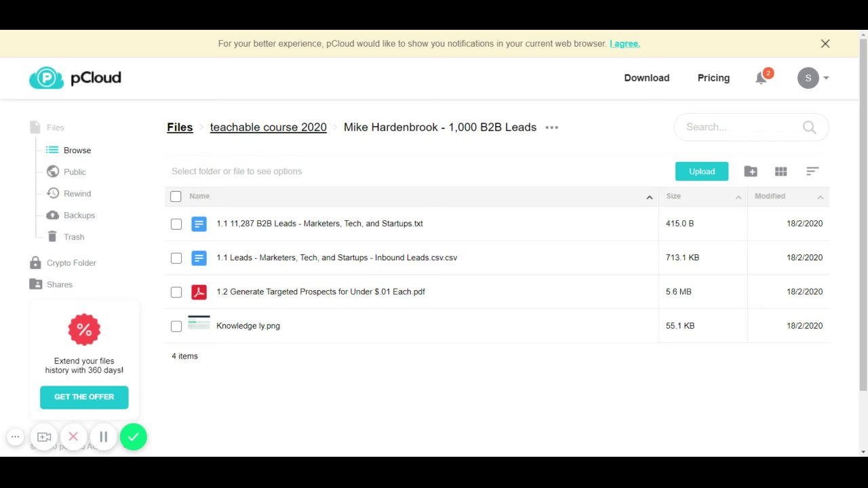
Task: Open the Browse section
Action: [77, 150]
